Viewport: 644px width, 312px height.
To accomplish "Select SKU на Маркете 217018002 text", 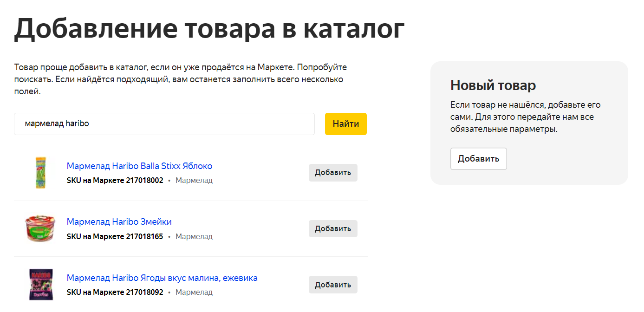I will point(115,180).
